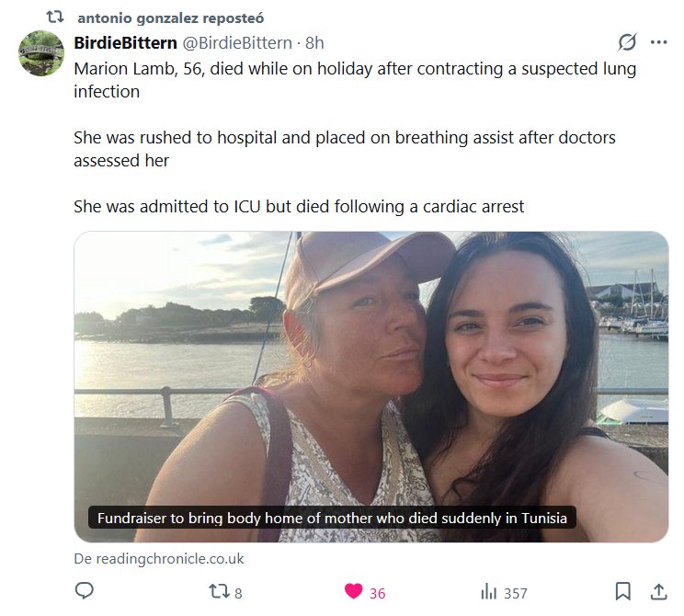Image resolution: width=684 pixels, height=616 pixels.
Task: Open the post via the 8h timestamp
Action: pyautogui.click(x=314, y=43)
